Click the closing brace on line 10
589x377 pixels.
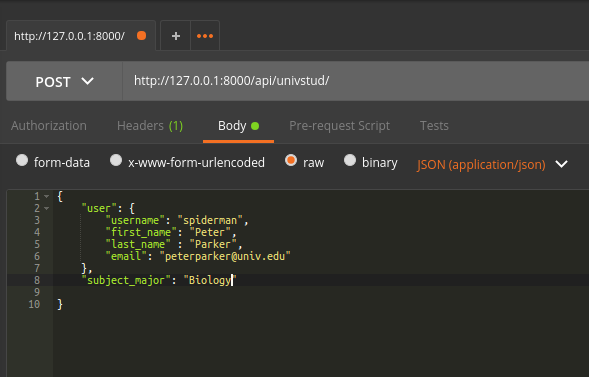pos(60,304)
